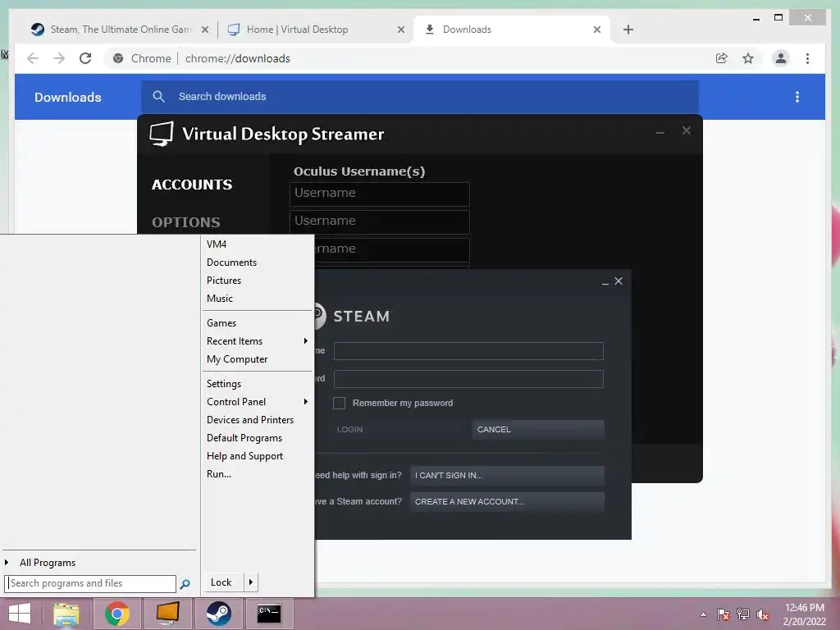
Task: Click the Search programs and files box
Action: (x=90, y=583)
